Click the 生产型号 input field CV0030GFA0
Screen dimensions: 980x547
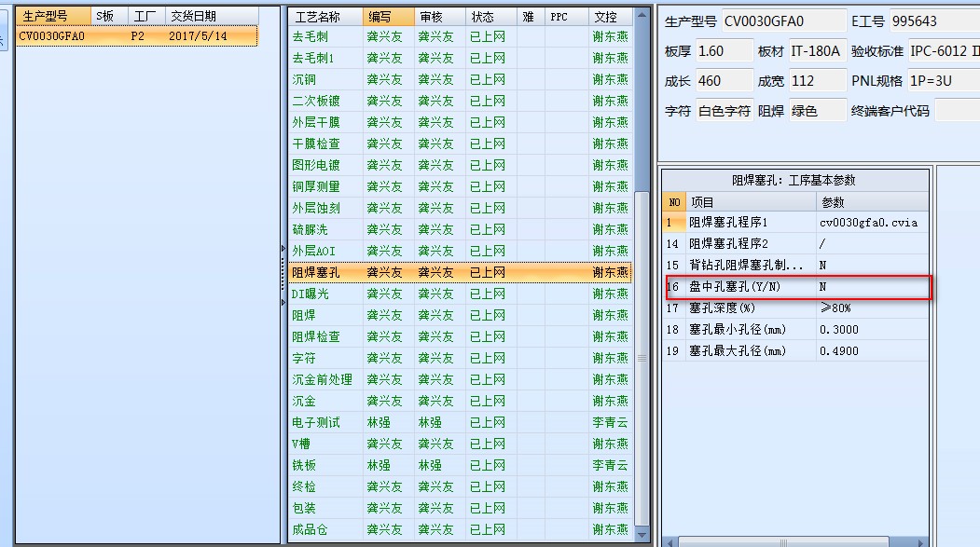[x=784, y=21]
